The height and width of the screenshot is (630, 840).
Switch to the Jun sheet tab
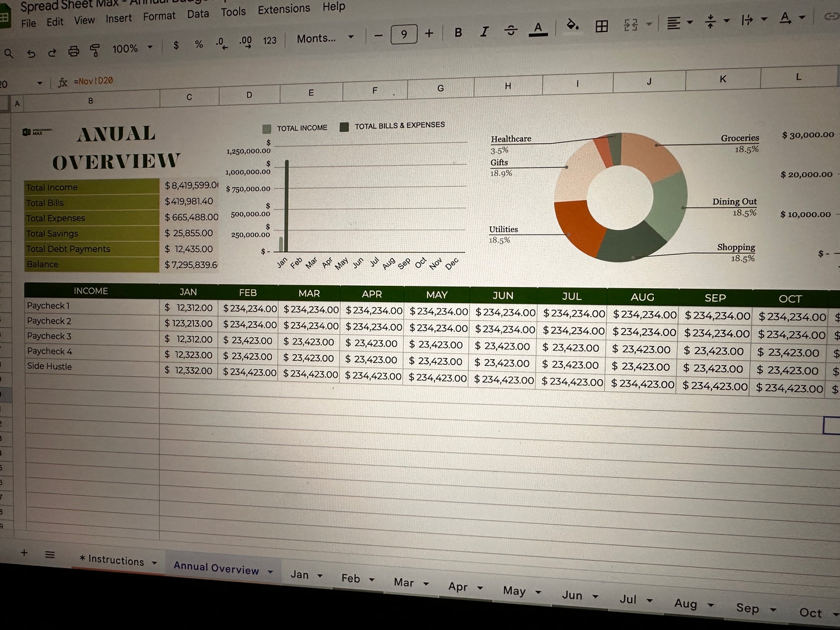click(572, 595)
